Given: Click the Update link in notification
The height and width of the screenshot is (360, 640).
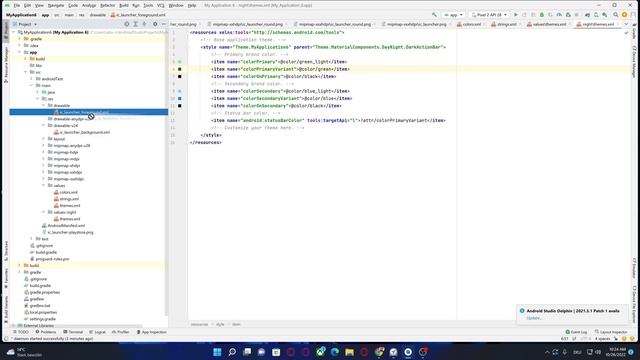Looking at the screenshot, I should pos(534,318).
